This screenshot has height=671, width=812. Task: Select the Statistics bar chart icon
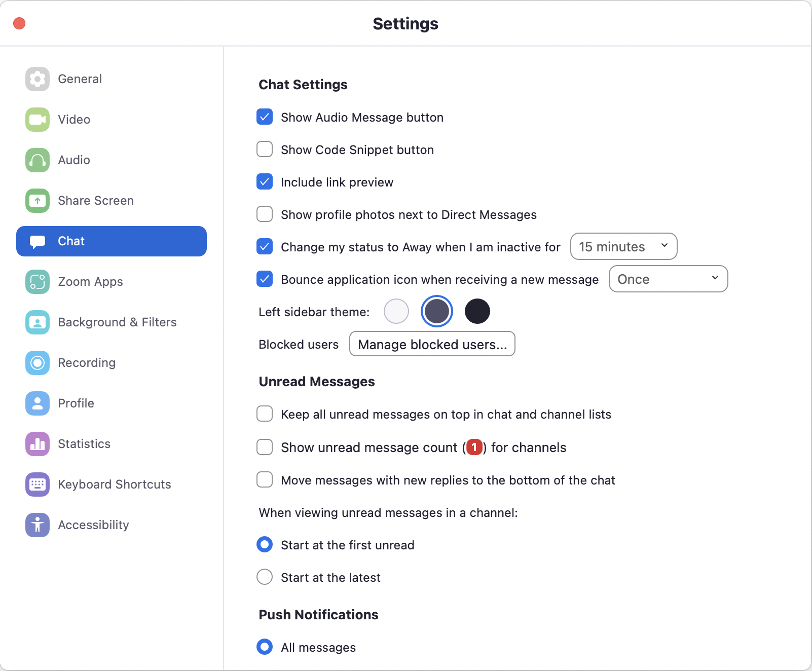point(38,444)
